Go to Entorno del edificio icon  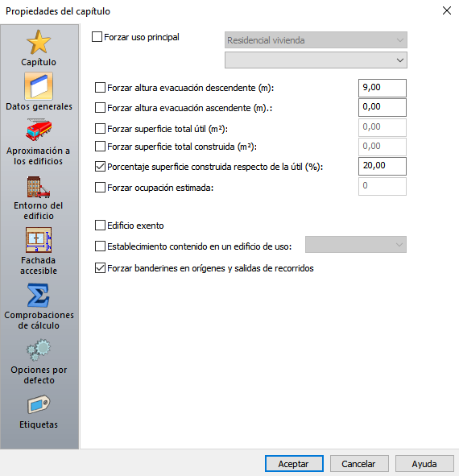pyautogui.click(x=39, y=186)
